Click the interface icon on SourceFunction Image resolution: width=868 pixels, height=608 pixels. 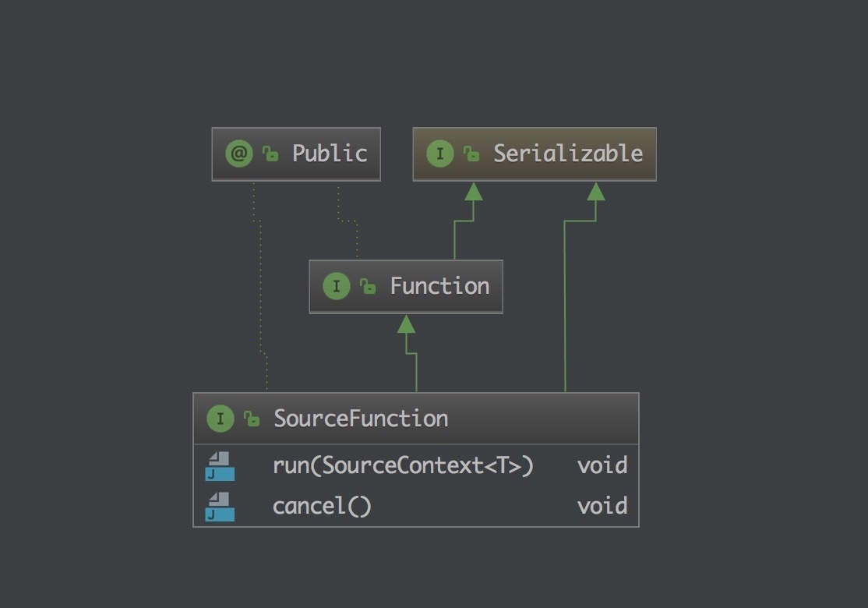click(x=221, y=419)
